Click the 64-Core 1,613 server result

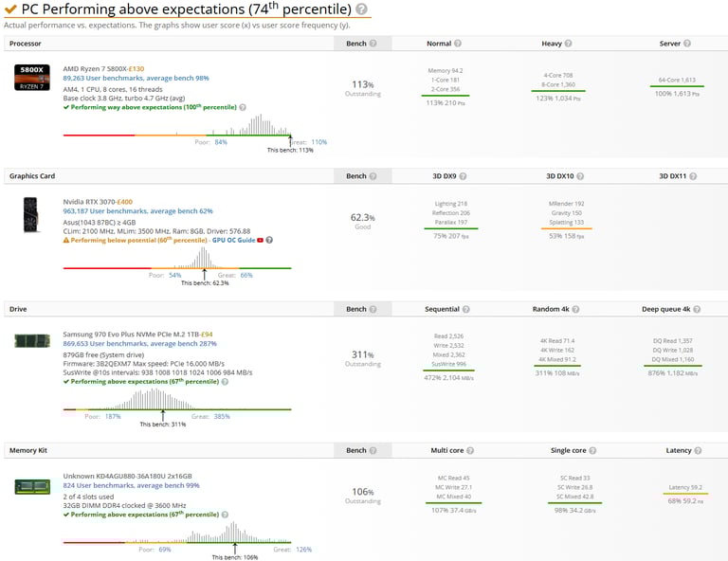coord(677,80)
